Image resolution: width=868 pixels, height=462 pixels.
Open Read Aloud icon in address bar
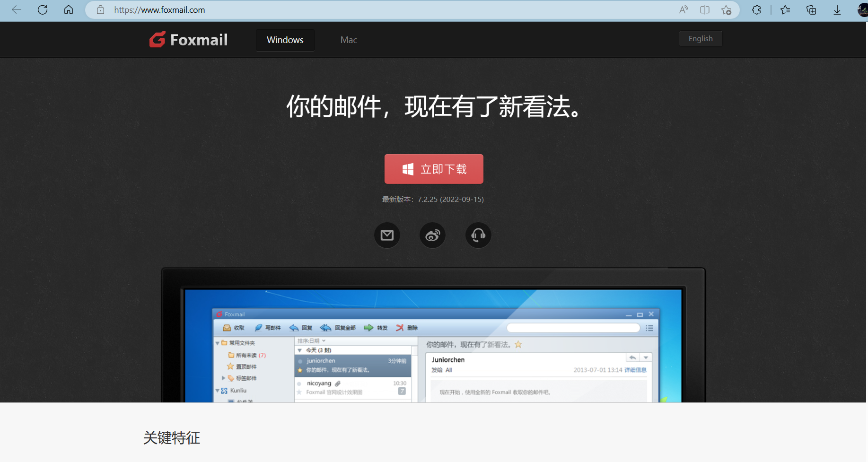[684, 10]
